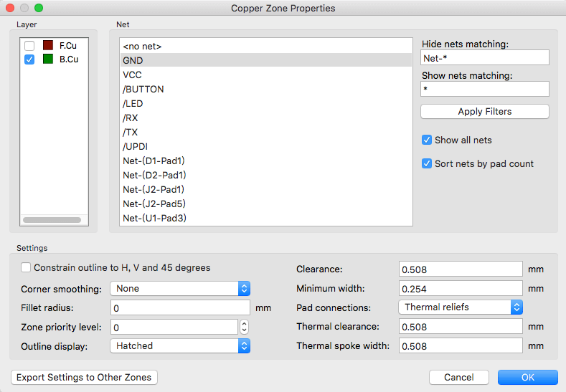Click the Clearance input field
This screenshot has height=392, width=566.
pos(461,269)
